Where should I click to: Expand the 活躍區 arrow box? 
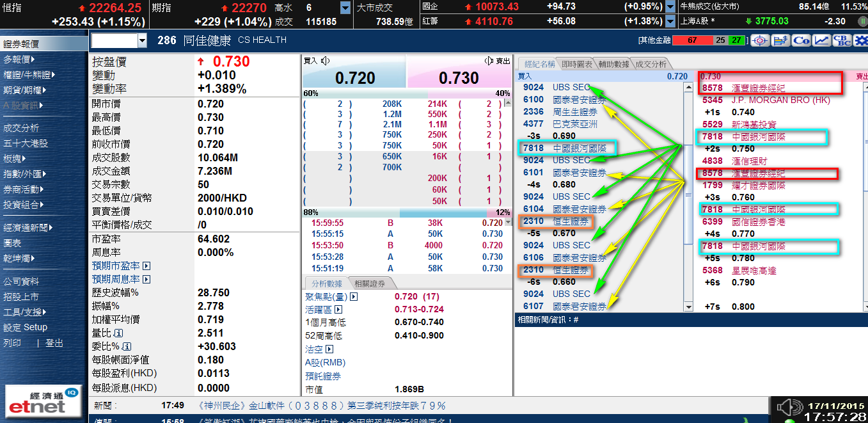[x=338, y=310]
